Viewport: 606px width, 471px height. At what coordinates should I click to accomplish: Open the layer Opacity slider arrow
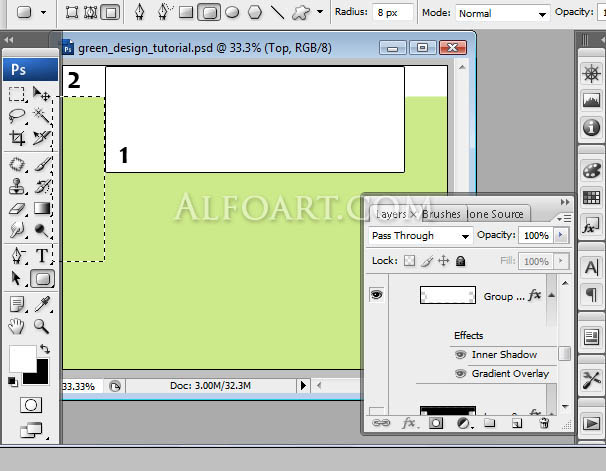561,235
